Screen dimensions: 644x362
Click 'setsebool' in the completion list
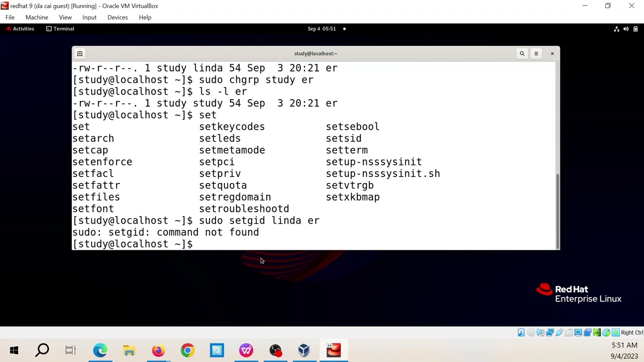pyautogui.click(x=353, y=127)
